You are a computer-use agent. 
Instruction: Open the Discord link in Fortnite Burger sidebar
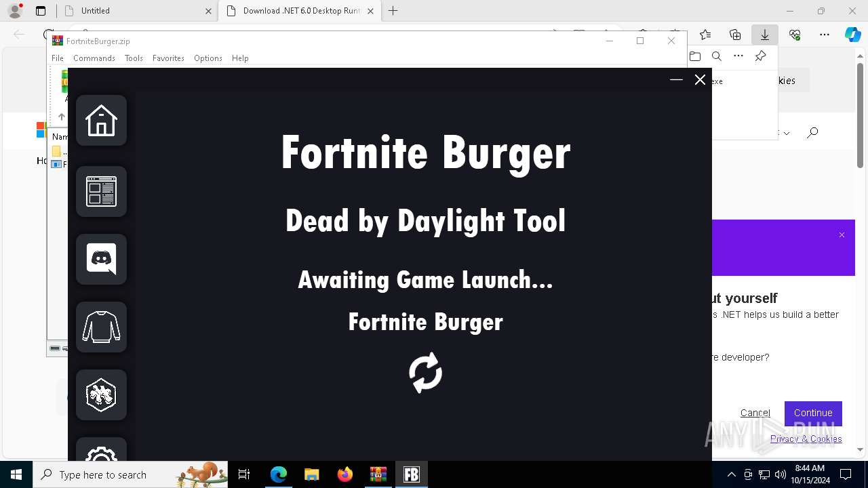(101, 259)
